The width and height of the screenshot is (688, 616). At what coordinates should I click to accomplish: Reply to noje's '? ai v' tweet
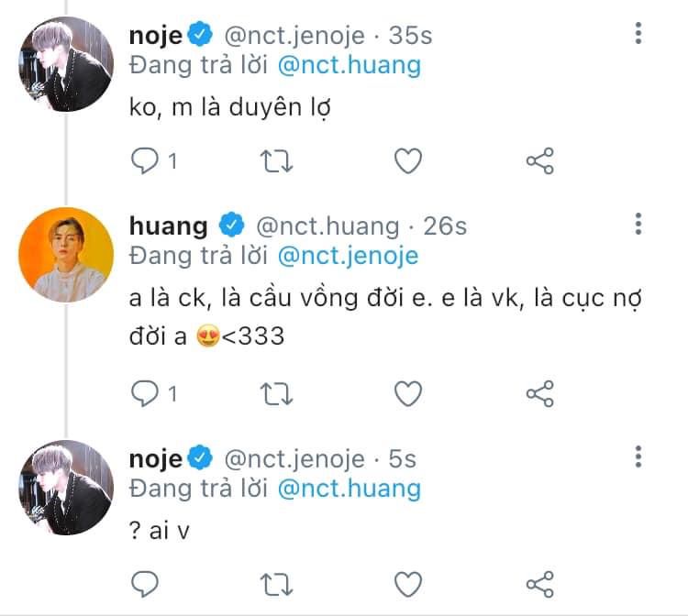pos(145,585)
